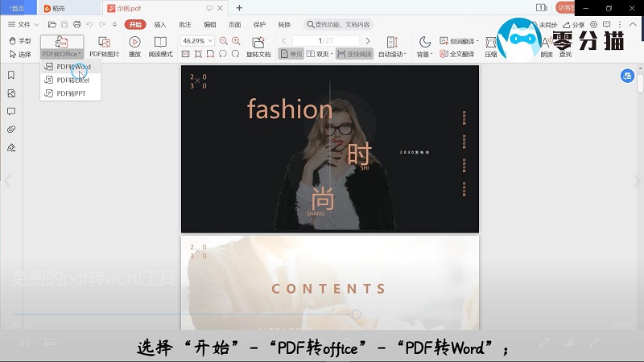
Task: Add a new tab with plus
Action: tap(239, 8)
